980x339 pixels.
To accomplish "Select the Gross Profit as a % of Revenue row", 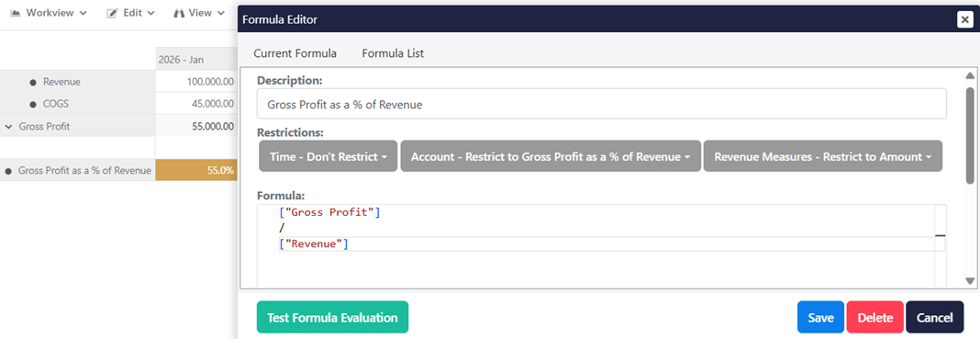I will tap(77, 170).
